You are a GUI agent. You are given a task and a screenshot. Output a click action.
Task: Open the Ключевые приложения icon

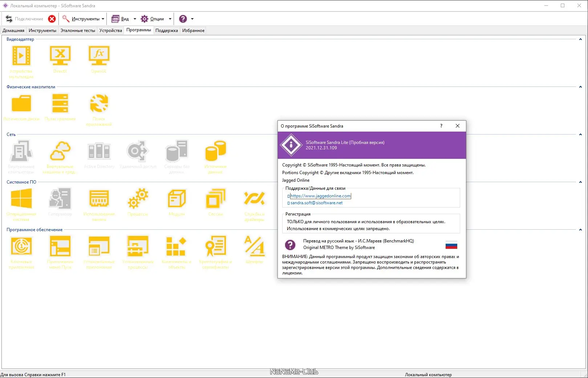coord(21,246)
